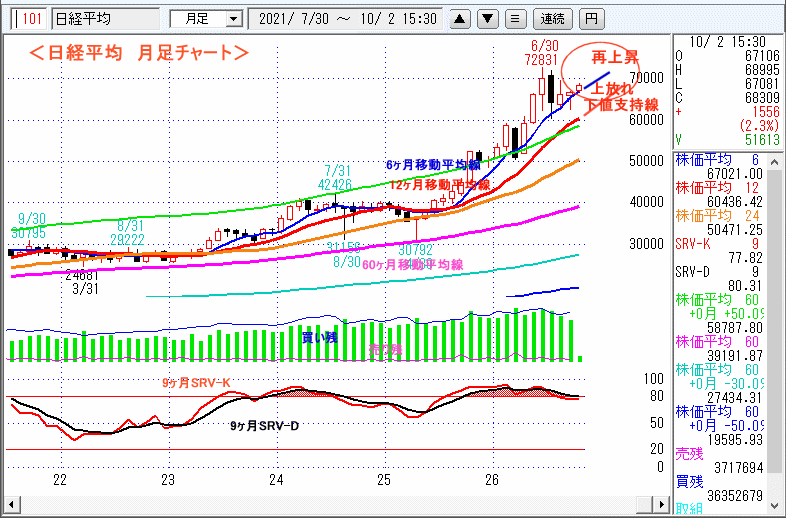
Task: Click the 9/30 30795 label
Action: click(x=29, y=226)
